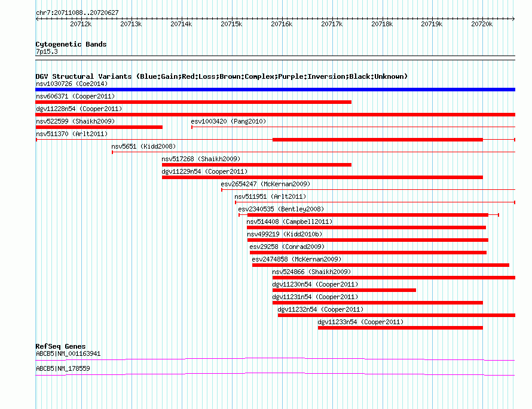
Task: Click the nsv5651 (Kidd2008) label
Action: pyautogui.click(x=143, y=146)
